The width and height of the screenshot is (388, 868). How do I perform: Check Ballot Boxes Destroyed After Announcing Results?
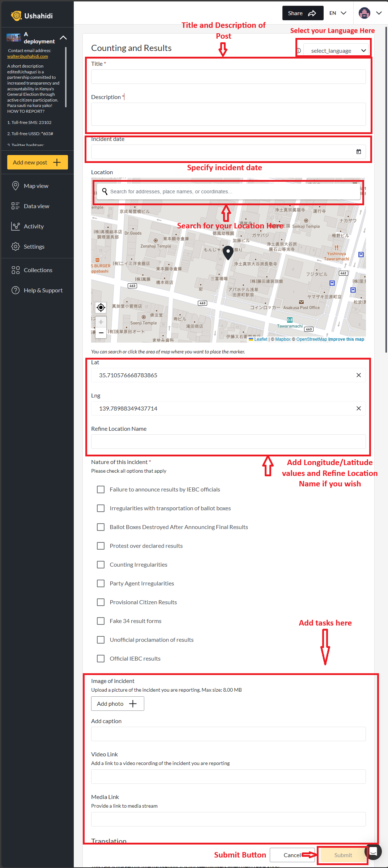[x=101, y=527]
